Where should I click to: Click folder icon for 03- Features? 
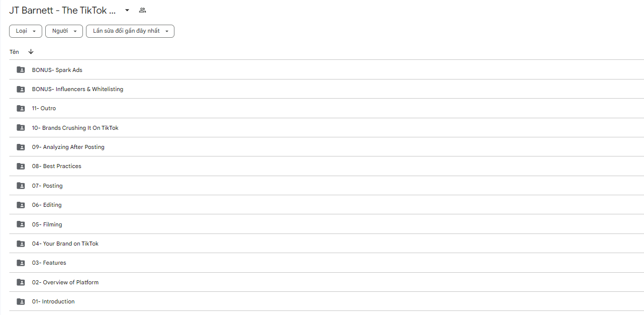coord(21,263)
